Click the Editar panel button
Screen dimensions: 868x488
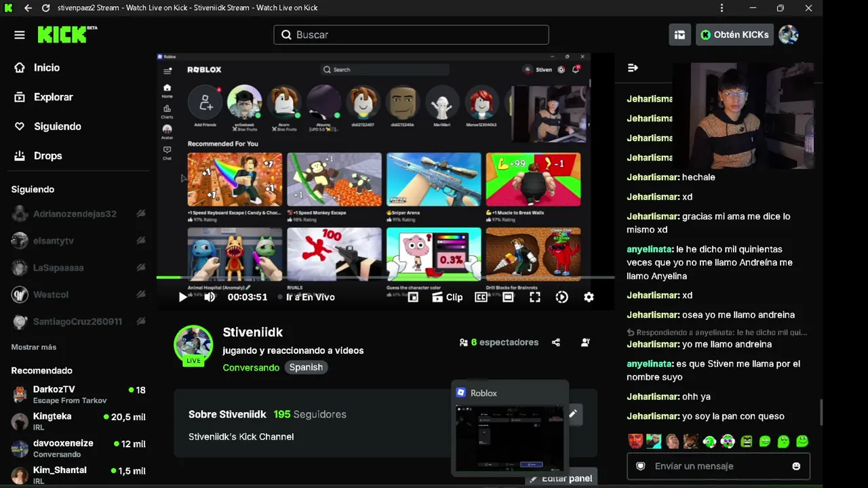tap(561, 478)
